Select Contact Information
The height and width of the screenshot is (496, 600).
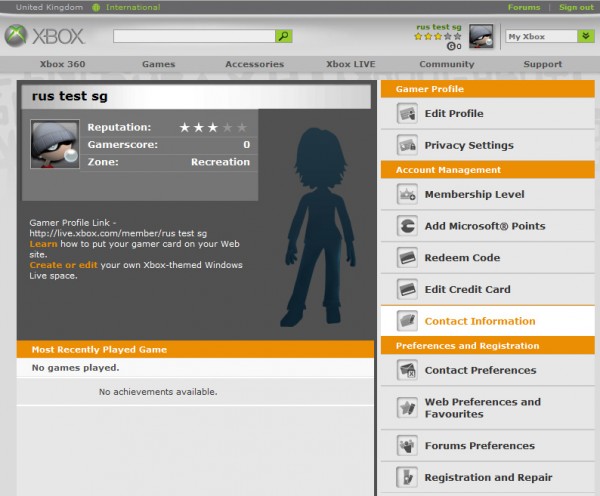click(x=488, y=321)
